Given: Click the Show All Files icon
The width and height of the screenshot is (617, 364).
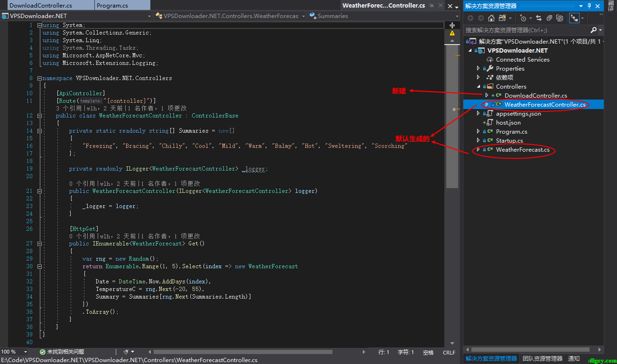Looking at the screenshot, I should (x=560, y=18).
